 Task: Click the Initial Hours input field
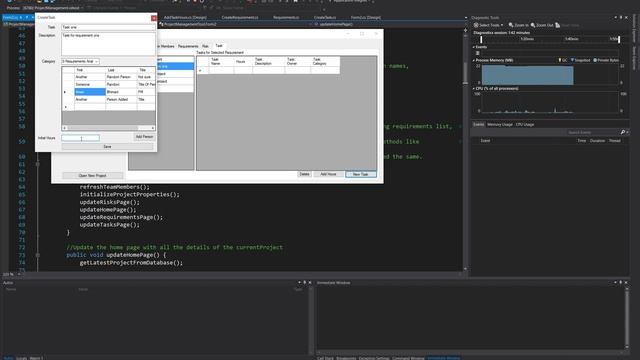80,138
